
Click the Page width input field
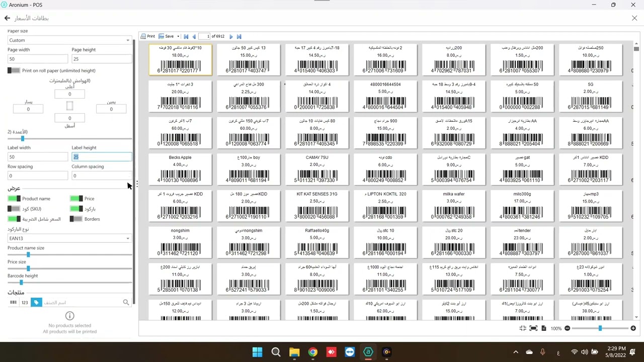click(x=37, y=59)
